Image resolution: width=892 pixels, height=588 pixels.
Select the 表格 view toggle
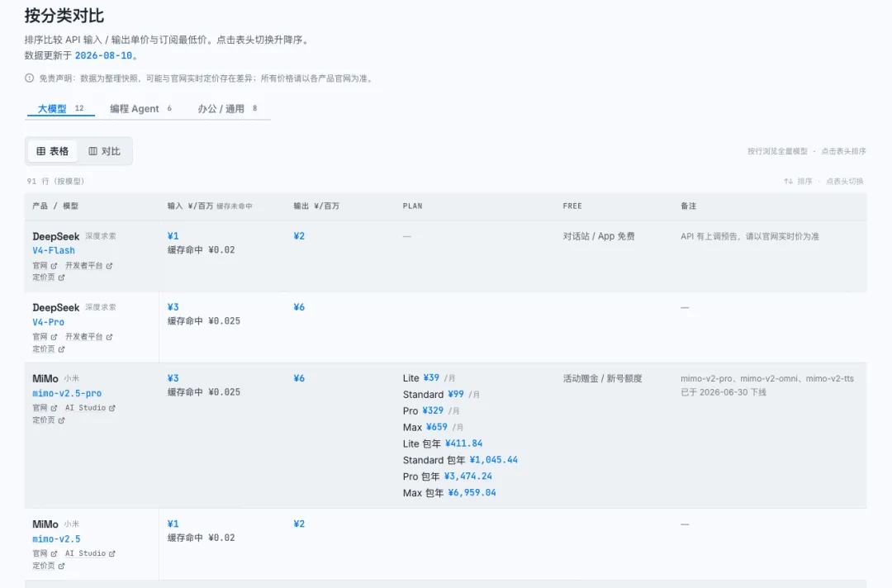click(x=52, y=151)
